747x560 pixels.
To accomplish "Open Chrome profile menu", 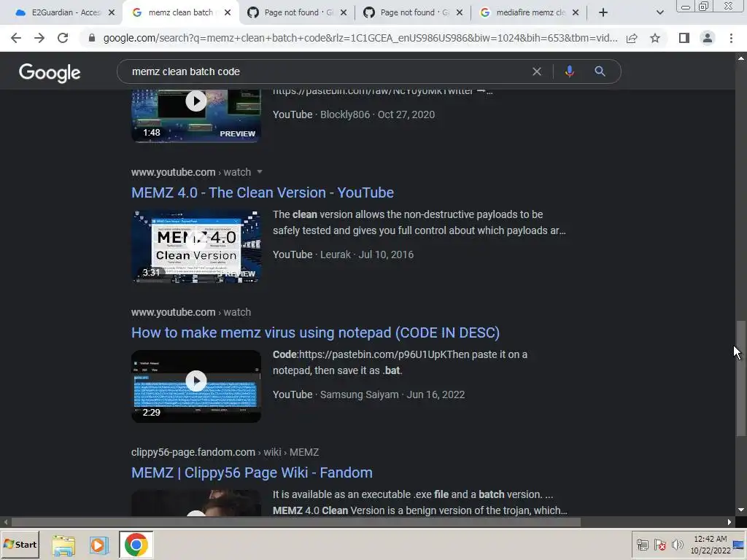I will [708, 38].
